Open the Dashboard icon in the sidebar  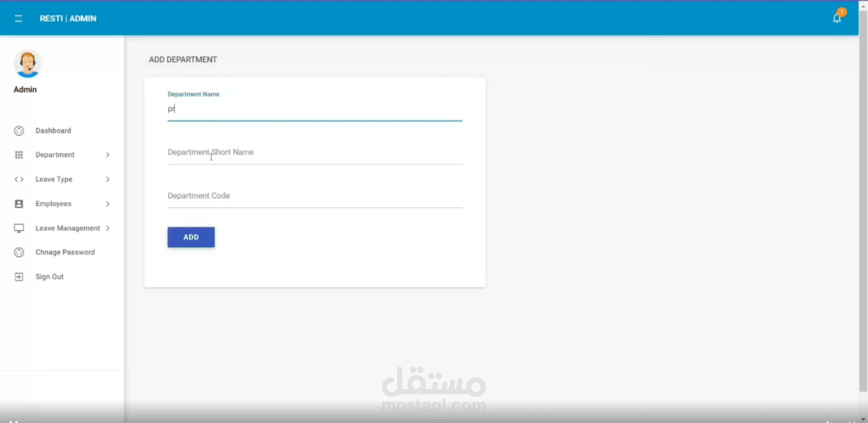(x=19, y=131)
